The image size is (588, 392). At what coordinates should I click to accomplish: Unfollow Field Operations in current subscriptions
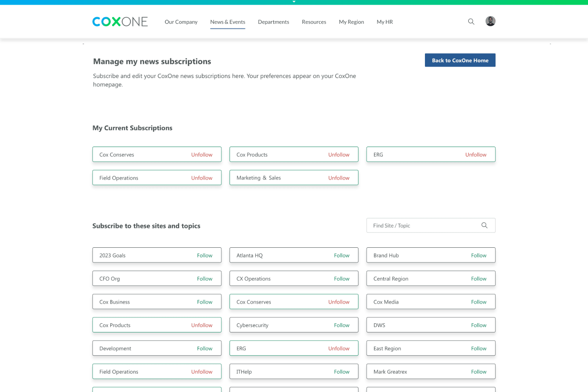[x=202, y=178]
